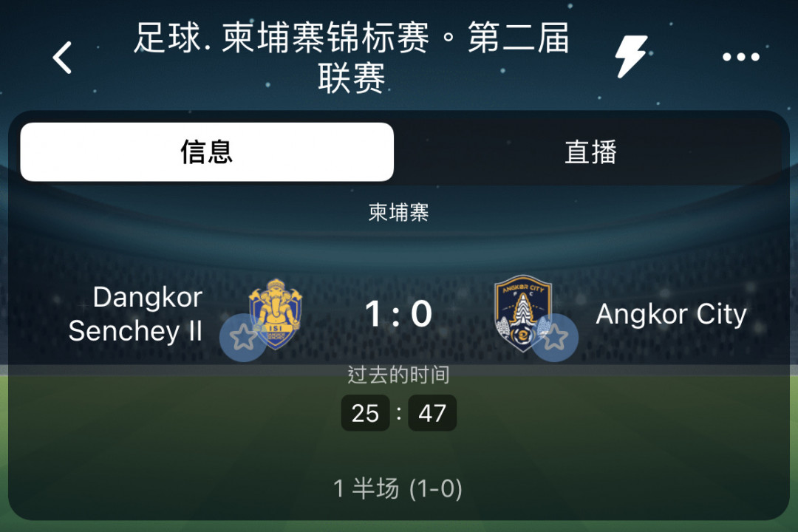798x532 pixels.
Task: Tap the 柬埔寨锦标赛 league title header
Action: 351,58
